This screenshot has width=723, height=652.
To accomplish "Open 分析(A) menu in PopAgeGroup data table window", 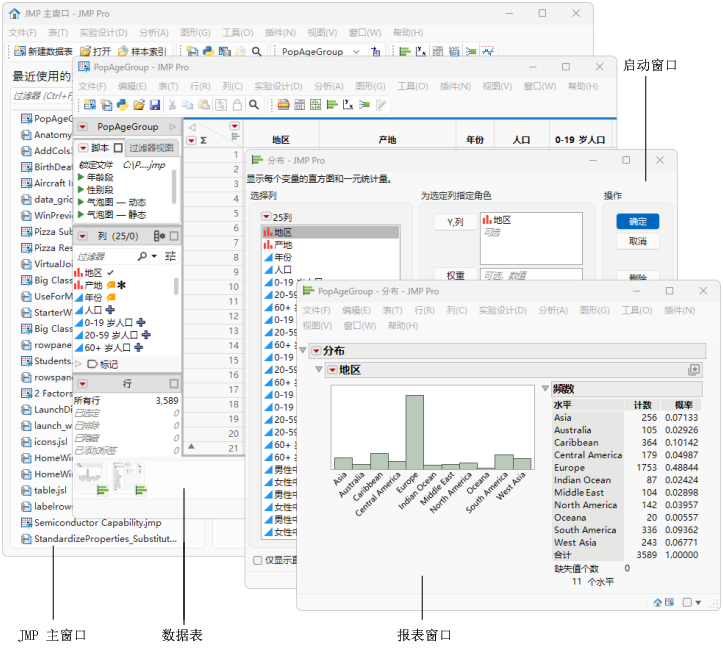I will (329, 86).
